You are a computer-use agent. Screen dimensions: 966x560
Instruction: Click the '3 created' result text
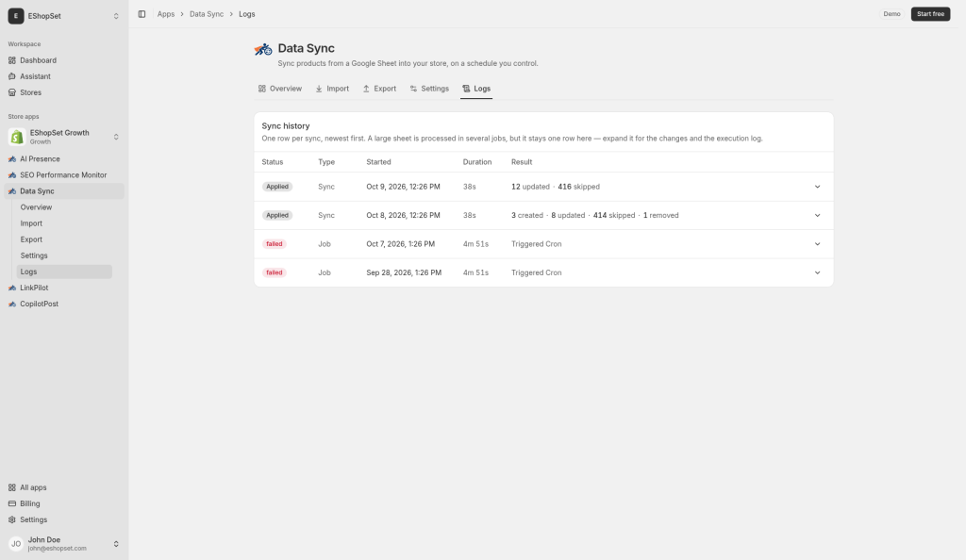(526, 215)
